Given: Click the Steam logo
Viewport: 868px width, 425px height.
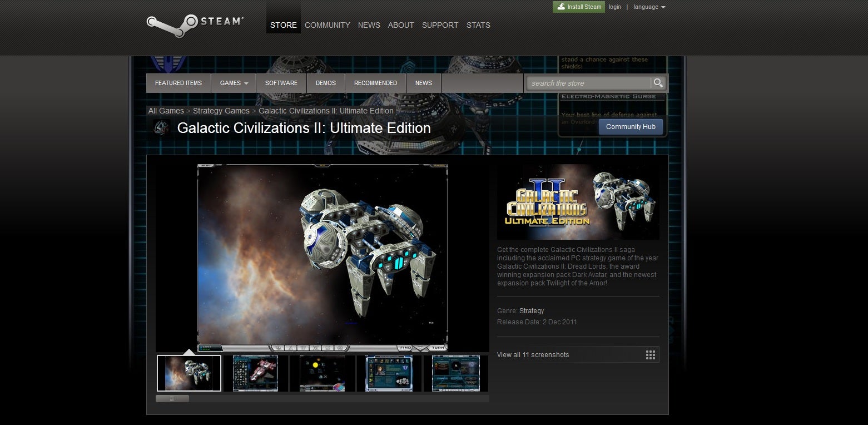Looking at the screenshot, I should tap(195, 26).
